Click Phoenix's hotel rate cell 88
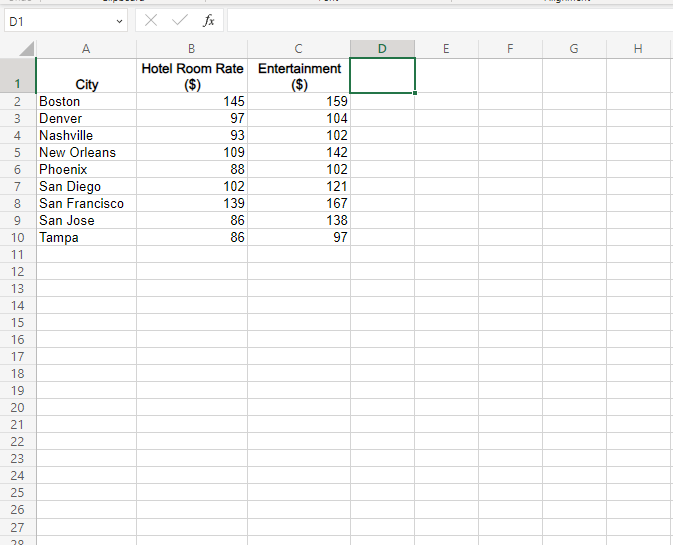 coord(192,170)
